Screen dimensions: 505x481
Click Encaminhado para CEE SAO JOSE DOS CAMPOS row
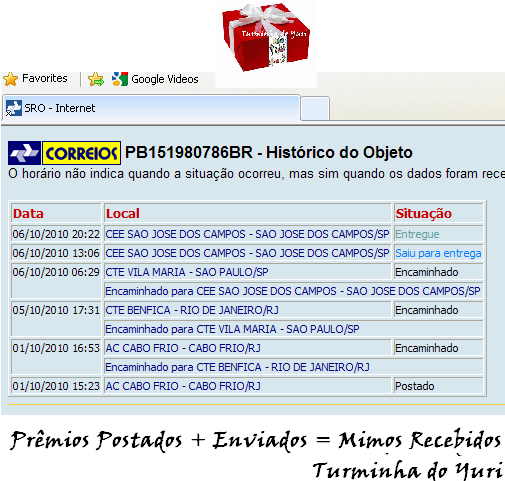pos(293,291)
